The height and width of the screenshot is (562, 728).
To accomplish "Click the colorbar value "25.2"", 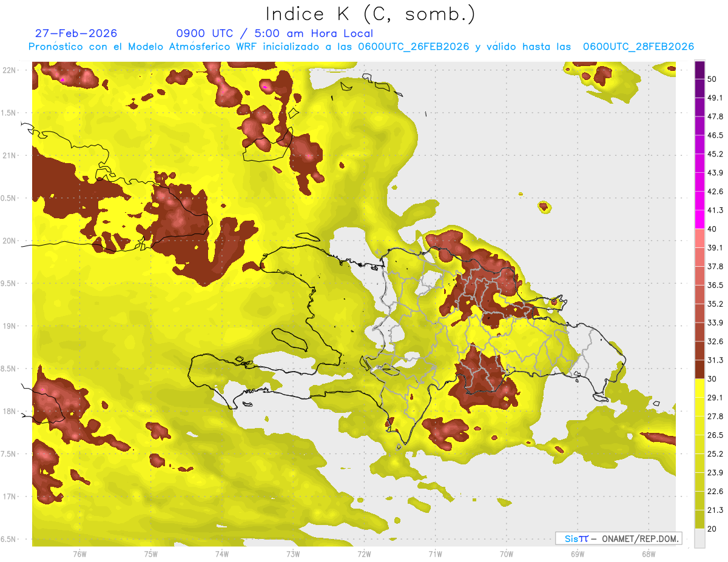I will point(715,454).
